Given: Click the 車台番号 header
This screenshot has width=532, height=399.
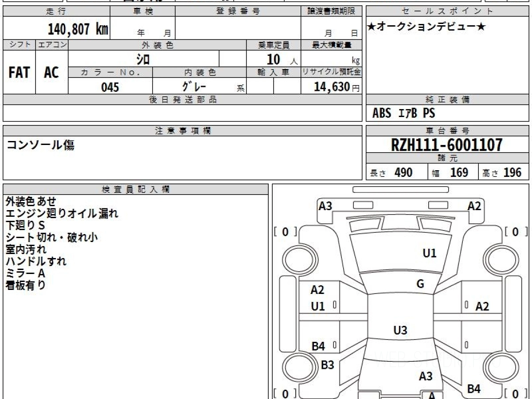Looking at the screenshot, I should [447, 131].
